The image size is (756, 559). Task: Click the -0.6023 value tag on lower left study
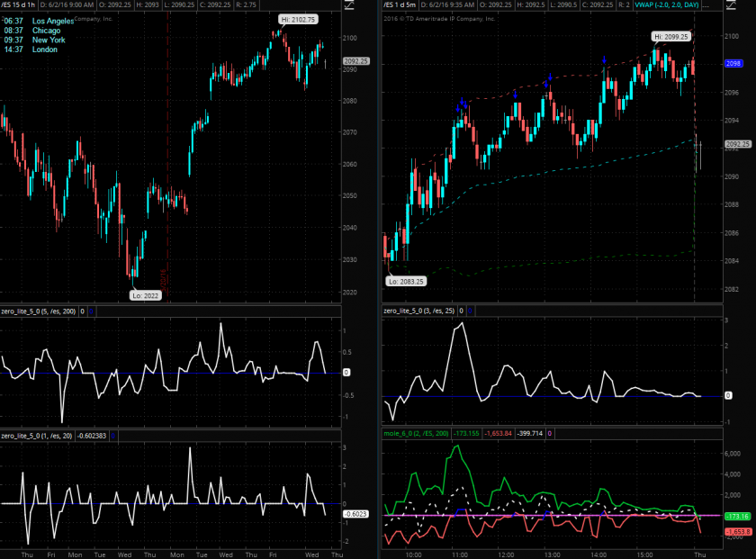tap(357, 514)
